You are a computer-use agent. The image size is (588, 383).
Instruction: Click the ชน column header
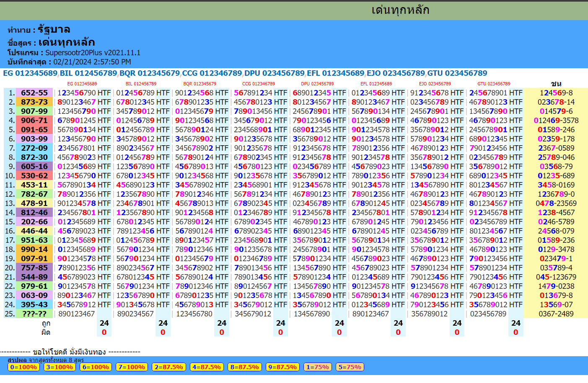click(x=556, y=84)
